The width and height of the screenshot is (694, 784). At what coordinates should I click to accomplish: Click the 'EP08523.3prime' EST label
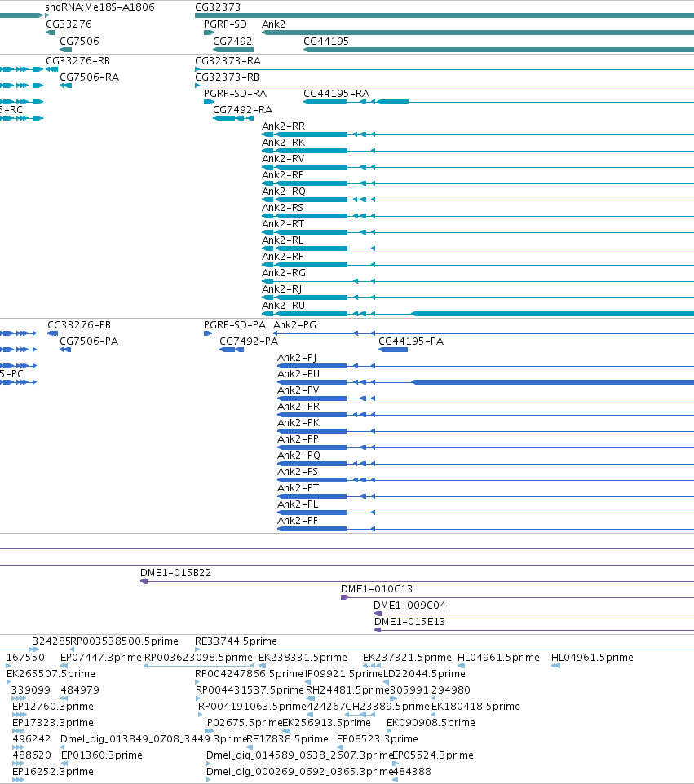click(x=378, y=739)
